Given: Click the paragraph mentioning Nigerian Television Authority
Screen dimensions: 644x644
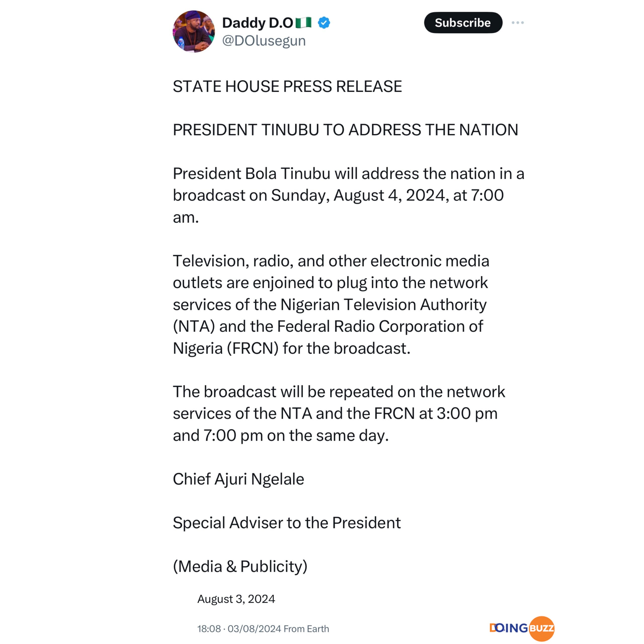Looking at the screenshot, I should (x=331, y=304).
